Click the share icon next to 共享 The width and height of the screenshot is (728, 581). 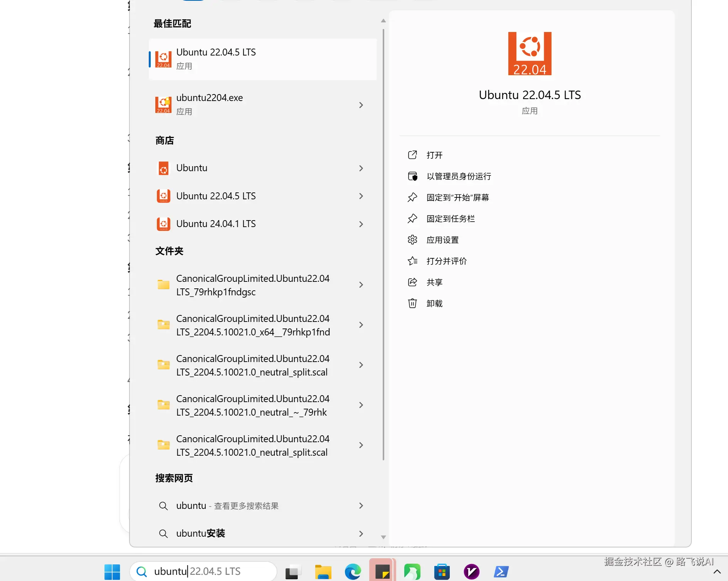pos(412,282)
